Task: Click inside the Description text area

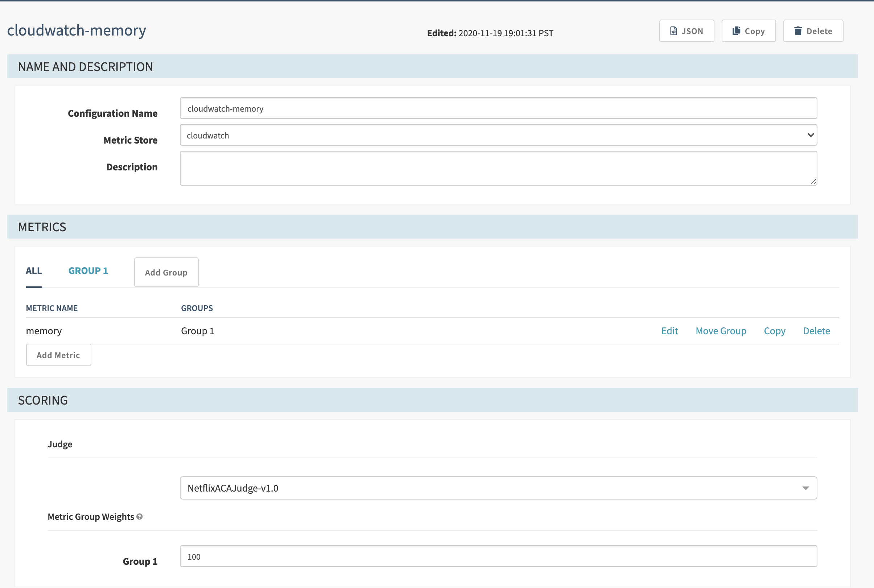Action: click(x=498, y=168)
